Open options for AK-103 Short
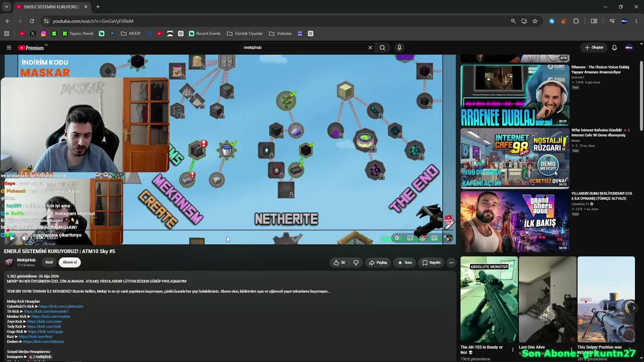The height and width of the screenshot is (362, 644). click(x=513, y=350)
